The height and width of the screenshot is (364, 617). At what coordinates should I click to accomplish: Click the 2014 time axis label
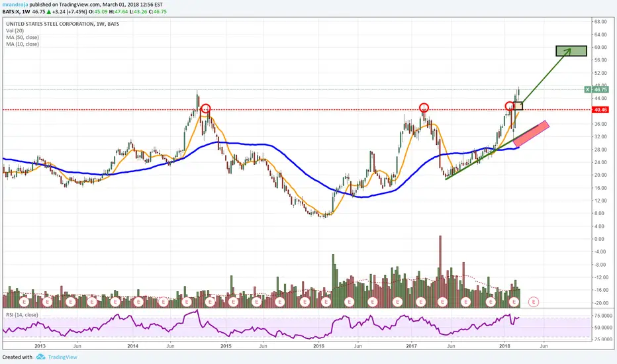[133, 346]
